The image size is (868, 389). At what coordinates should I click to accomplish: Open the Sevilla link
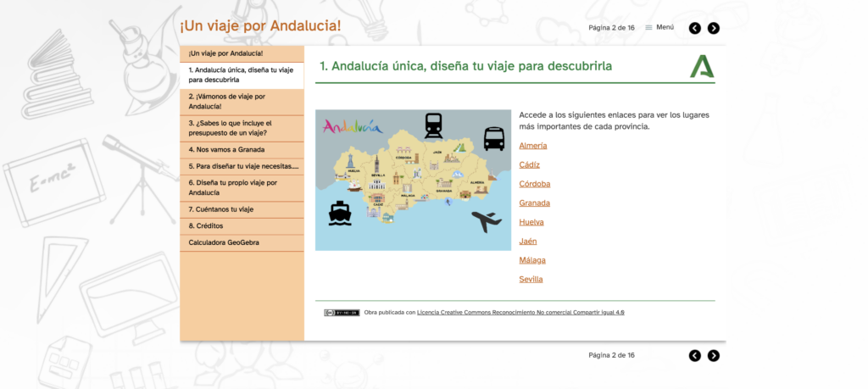tap(531, 280)
